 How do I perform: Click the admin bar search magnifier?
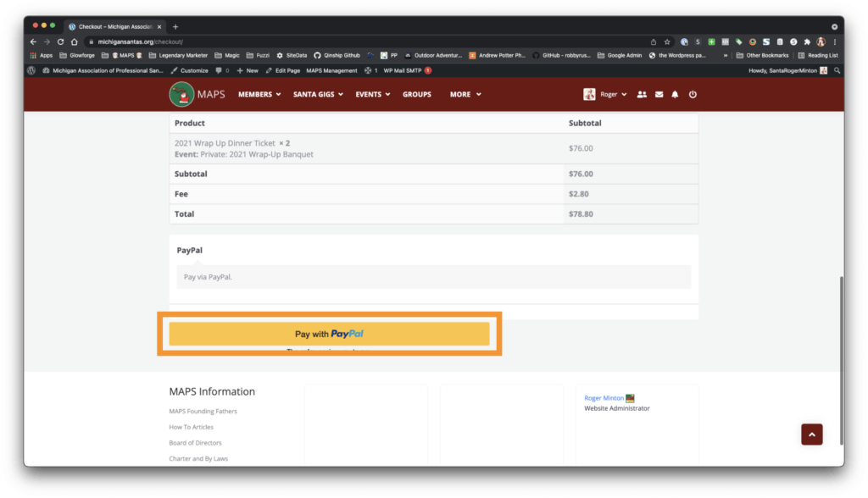837,71
